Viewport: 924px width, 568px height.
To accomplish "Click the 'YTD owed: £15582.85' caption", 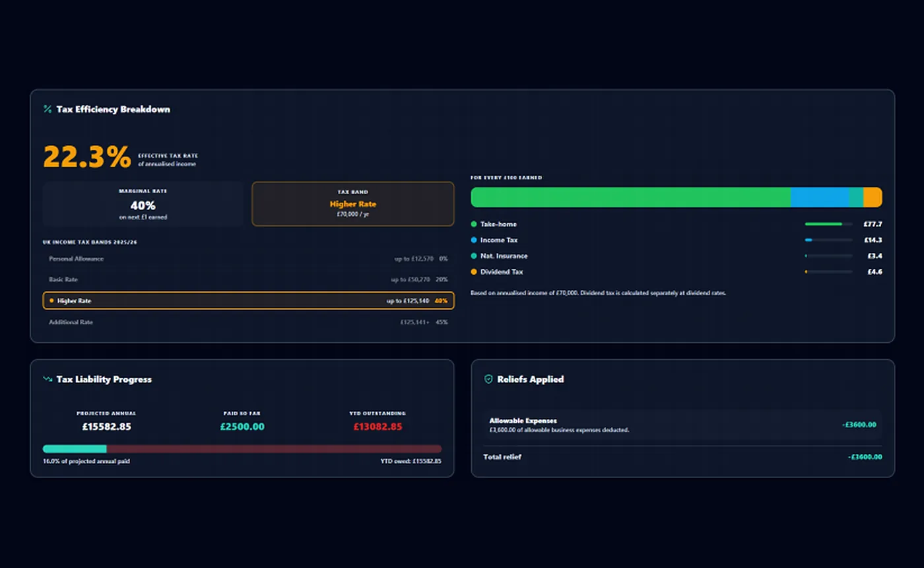I will [x=411, y=461].
